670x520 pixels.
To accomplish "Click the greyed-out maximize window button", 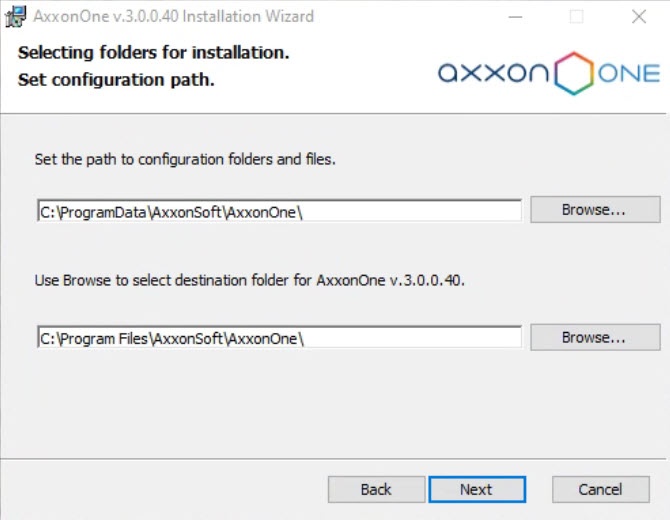I will click(577, 16).
